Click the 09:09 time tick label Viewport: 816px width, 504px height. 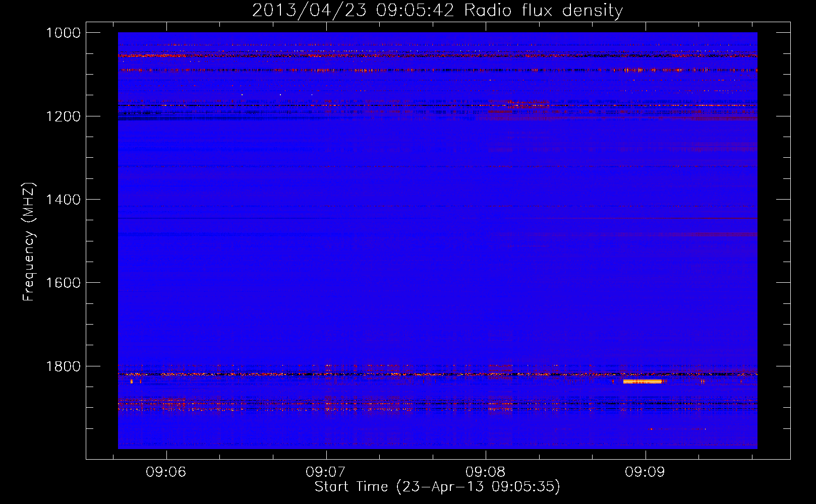pyautogui.click(x=645, y=472)
